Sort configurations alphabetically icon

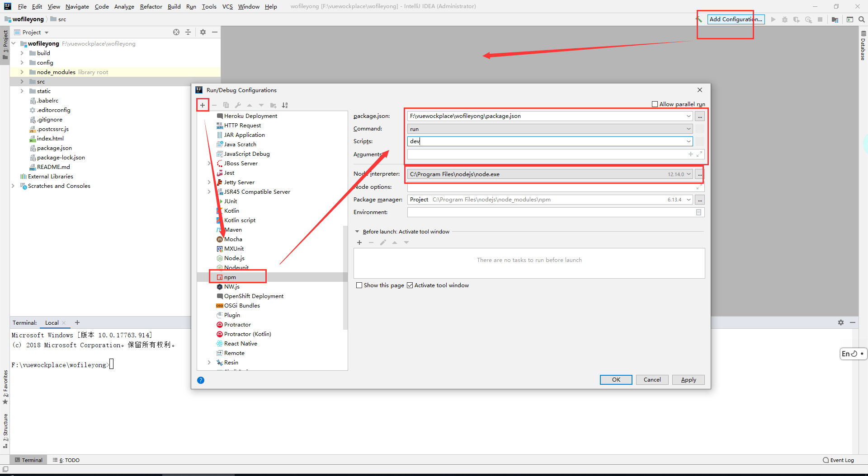pyautogui.click(x=285, y=105)
